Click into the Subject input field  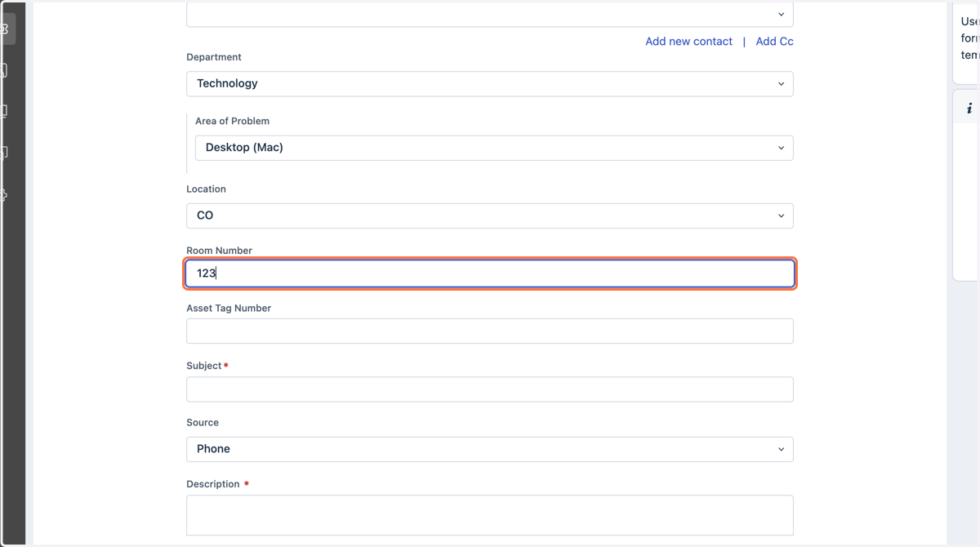490,389
